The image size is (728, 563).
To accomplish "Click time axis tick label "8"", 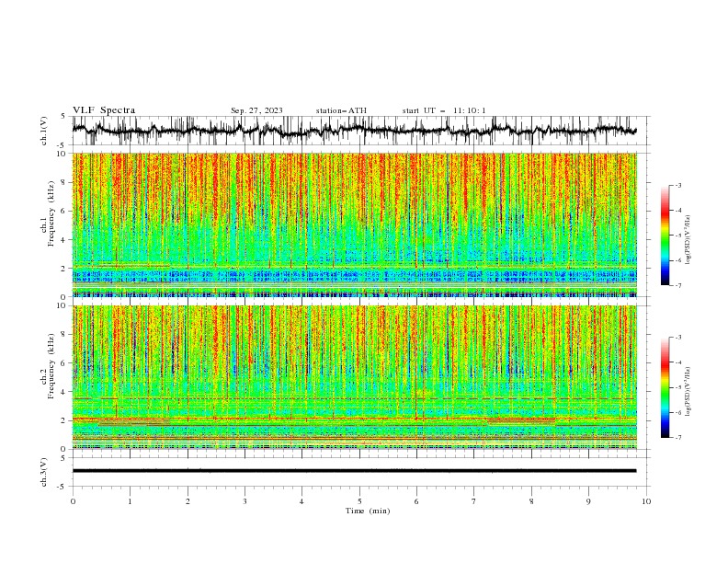I will pos(531,501).
